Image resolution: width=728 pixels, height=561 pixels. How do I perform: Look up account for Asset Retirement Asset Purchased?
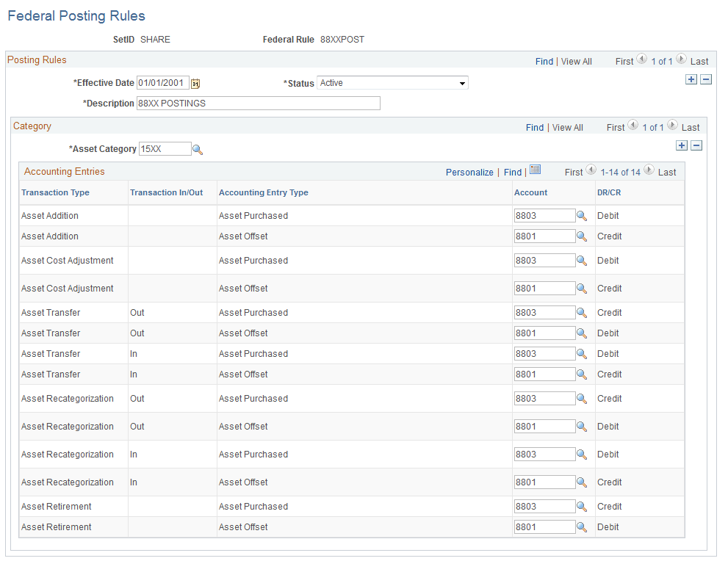point(582,506)
